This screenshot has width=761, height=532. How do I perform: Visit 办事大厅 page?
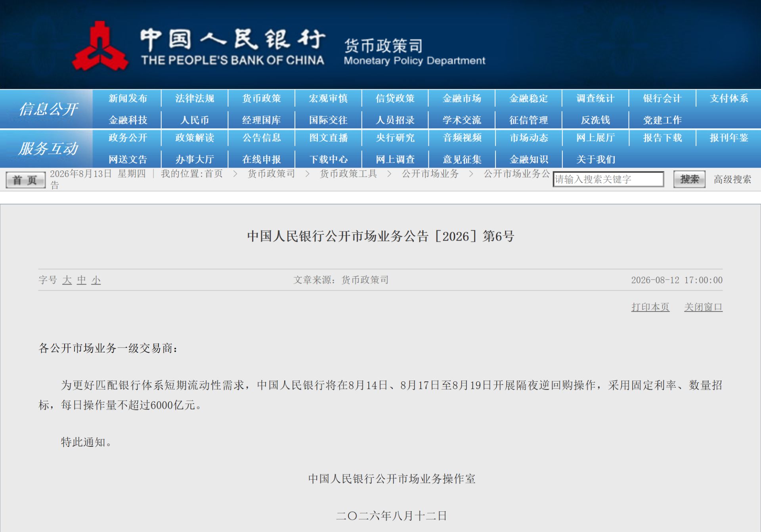click(x=195, y=159)
